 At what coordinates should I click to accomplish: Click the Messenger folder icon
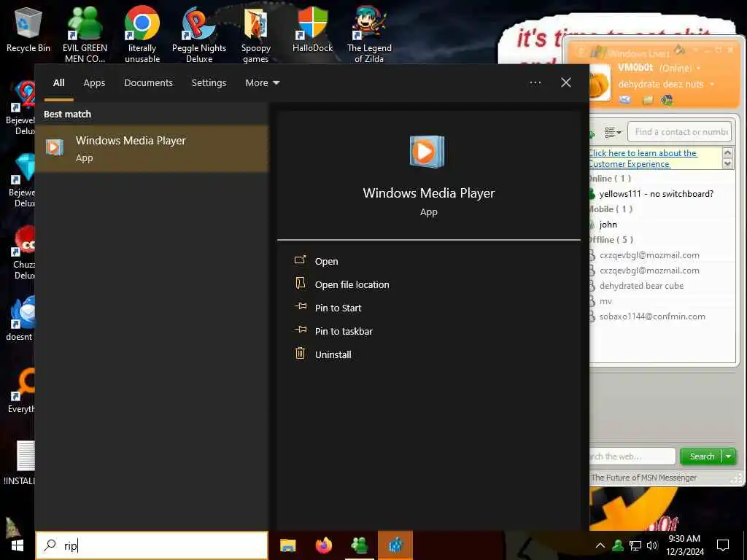(648, 100)
